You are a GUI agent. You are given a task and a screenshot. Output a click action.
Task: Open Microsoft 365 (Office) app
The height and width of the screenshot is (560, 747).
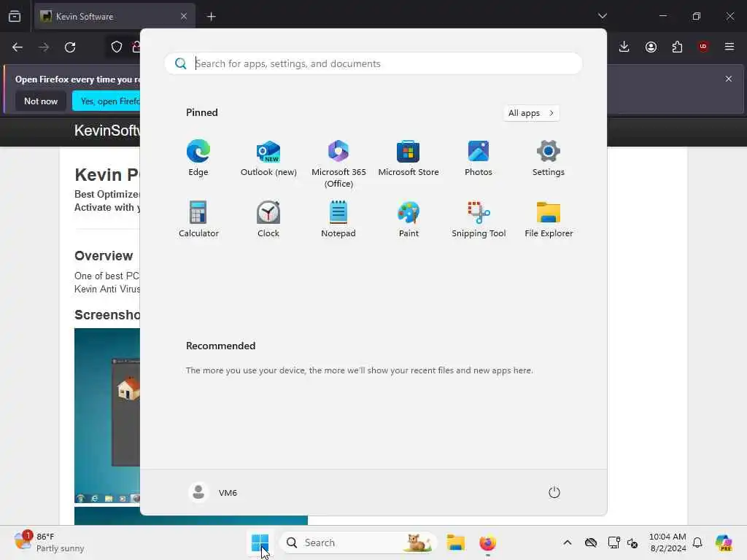click(x=338, y=163)
